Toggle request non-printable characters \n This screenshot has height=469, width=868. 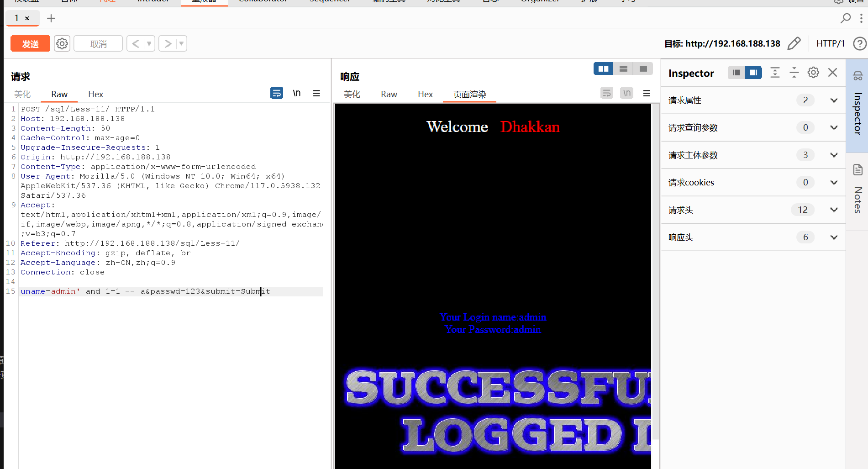click(x=297, y=93)
